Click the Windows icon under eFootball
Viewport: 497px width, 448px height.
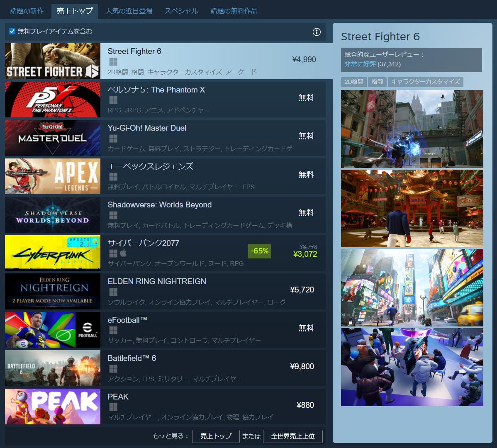[x=113, y=331]
